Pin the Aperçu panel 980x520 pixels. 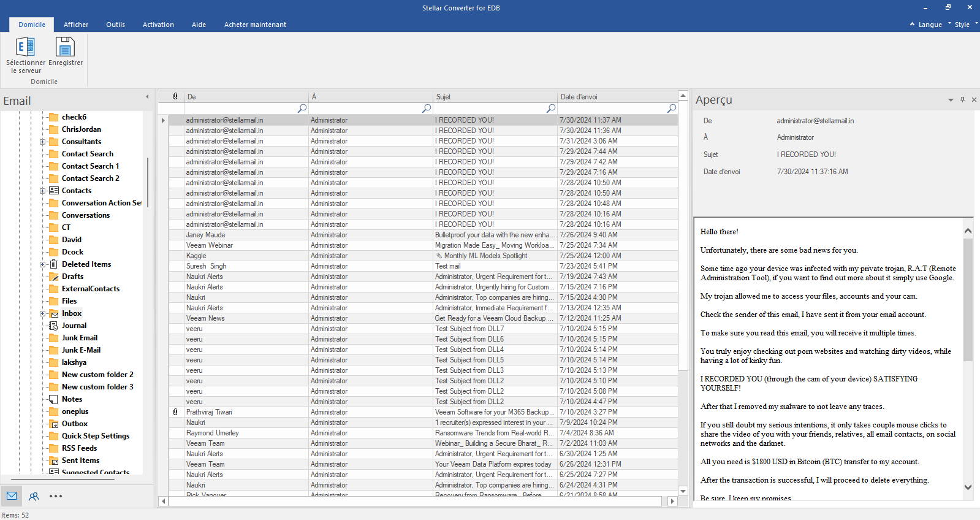coord(962,99)
